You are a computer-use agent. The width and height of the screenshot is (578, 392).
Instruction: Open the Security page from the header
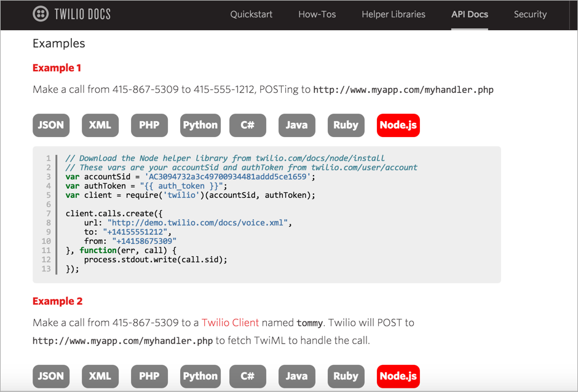coord(530,14)
